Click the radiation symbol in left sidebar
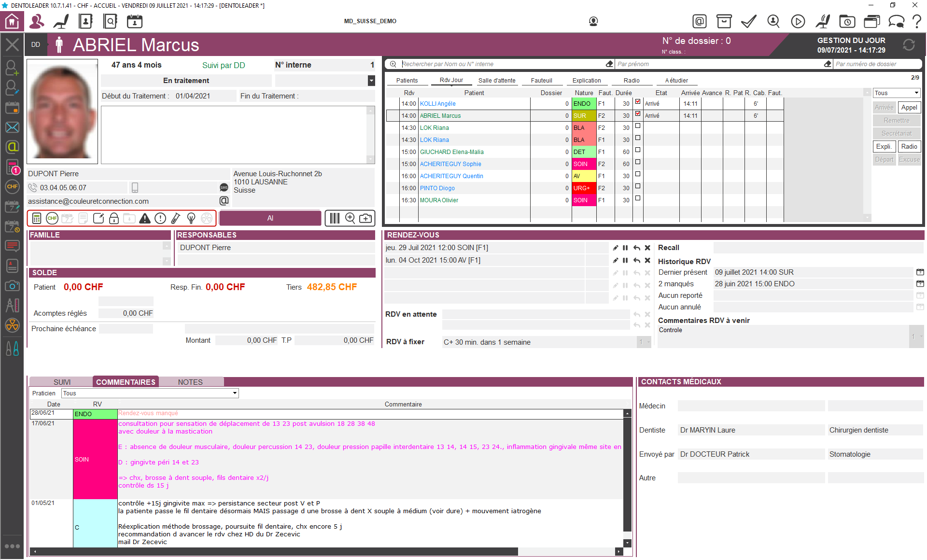The width and height of the screenshot is (927, 560). click(12, 325)
